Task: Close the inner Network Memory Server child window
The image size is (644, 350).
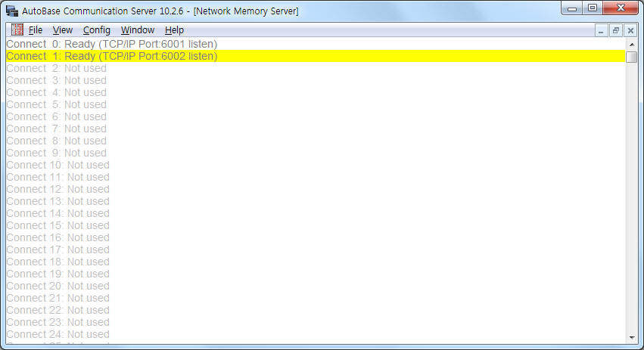Action: tap(630, 30)
